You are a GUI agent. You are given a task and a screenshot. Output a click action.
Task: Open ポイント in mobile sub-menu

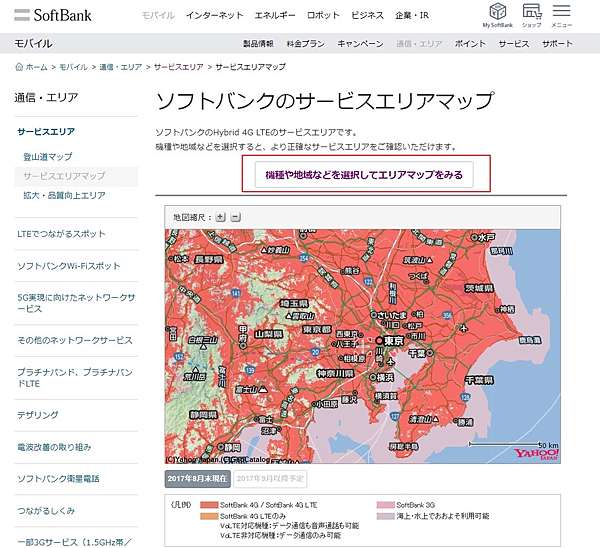pos(470,44)
